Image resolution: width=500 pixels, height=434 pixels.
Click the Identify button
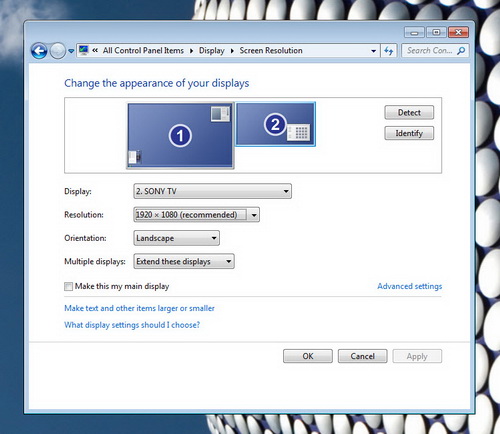[409, 133]
